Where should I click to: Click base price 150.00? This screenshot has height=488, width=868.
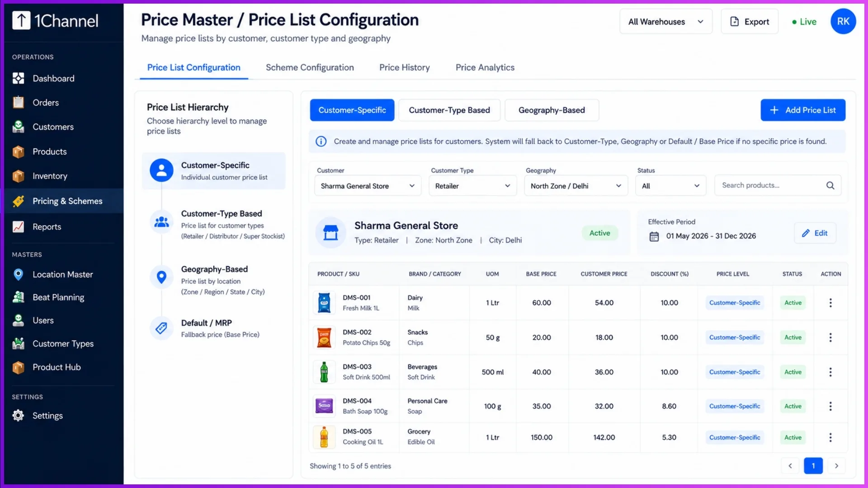coord(542,437)
